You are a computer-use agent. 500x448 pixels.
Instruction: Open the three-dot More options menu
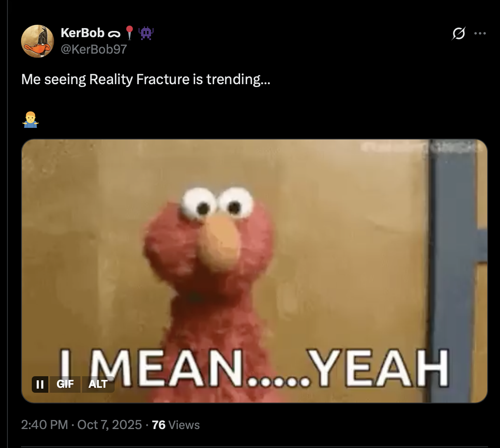(480, 33)
